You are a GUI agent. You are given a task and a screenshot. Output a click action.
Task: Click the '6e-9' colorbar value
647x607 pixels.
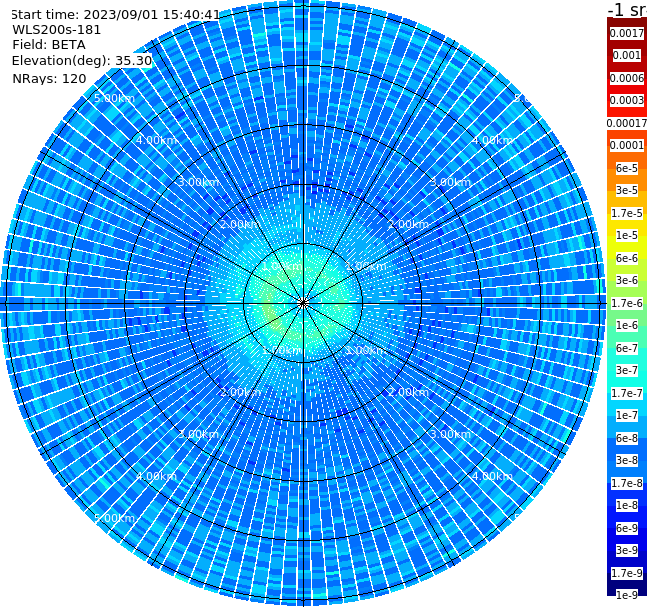point(626,528)
